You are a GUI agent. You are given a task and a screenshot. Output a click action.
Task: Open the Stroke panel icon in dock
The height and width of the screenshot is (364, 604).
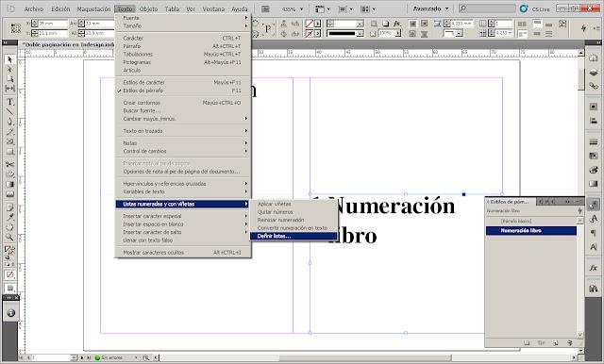click(x=594, y=142)
